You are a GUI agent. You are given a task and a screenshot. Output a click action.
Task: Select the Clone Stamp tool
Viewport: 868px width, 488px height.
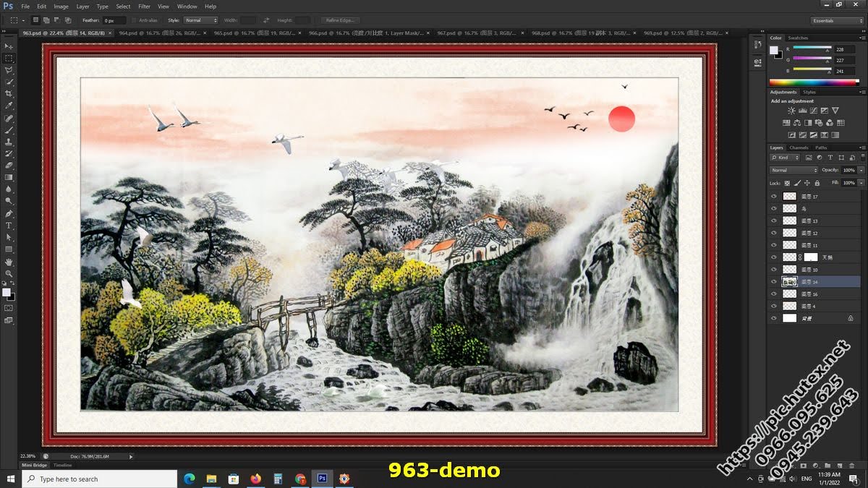point(9,142)
